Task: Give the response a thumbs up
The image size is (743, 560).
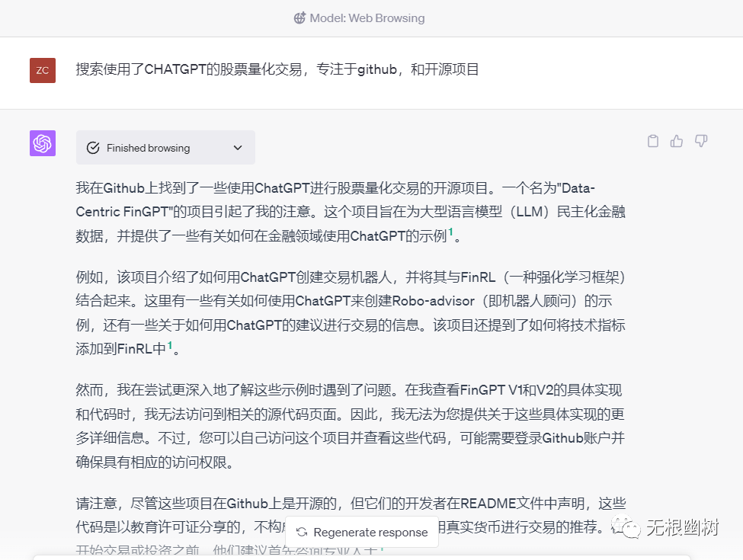Action: (x=677, y=141)
